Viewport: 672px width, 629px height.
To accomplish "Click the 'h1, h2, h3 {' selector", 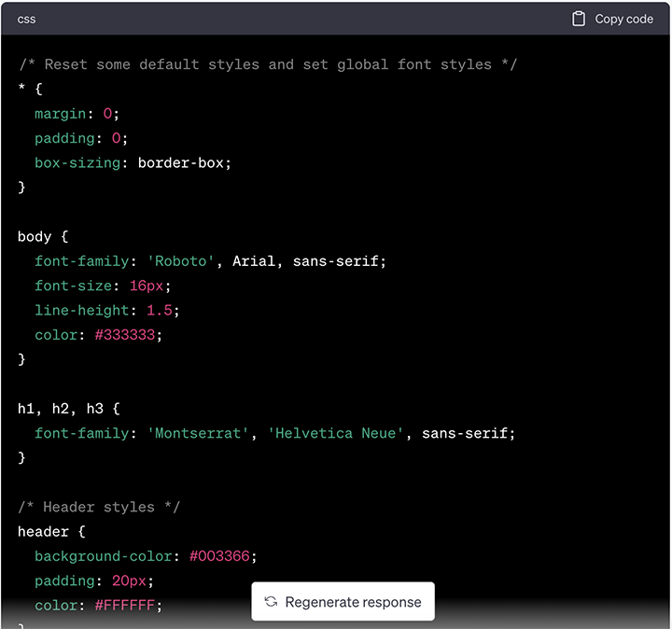I will pos(69,409).
